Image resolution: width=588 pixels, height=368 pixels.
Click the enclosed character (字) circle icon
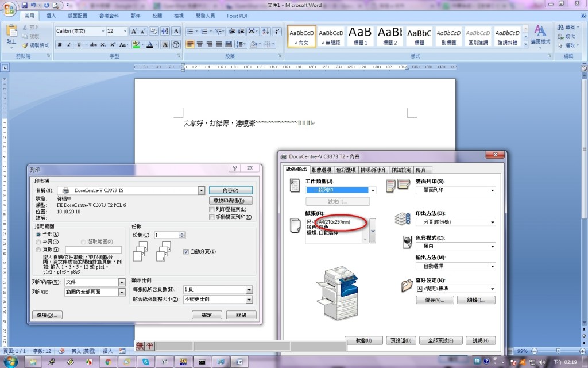[176, 44]
